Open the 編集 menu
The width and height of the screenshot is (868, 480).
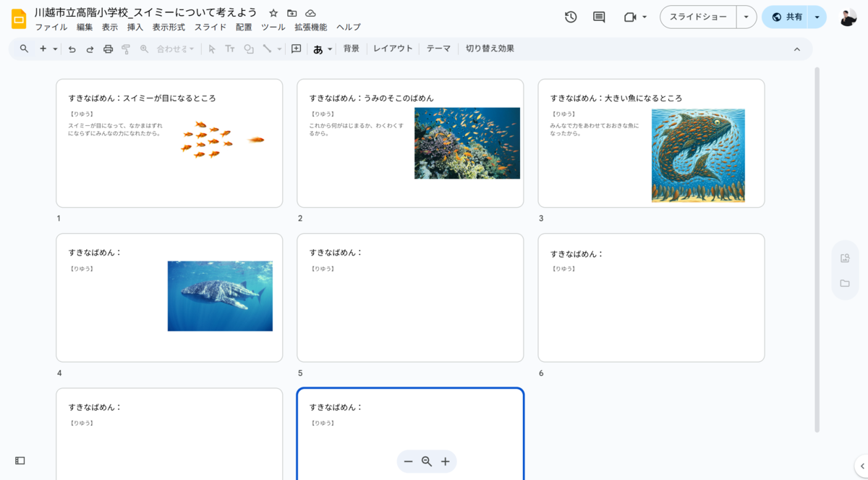(x=85, y=28)
